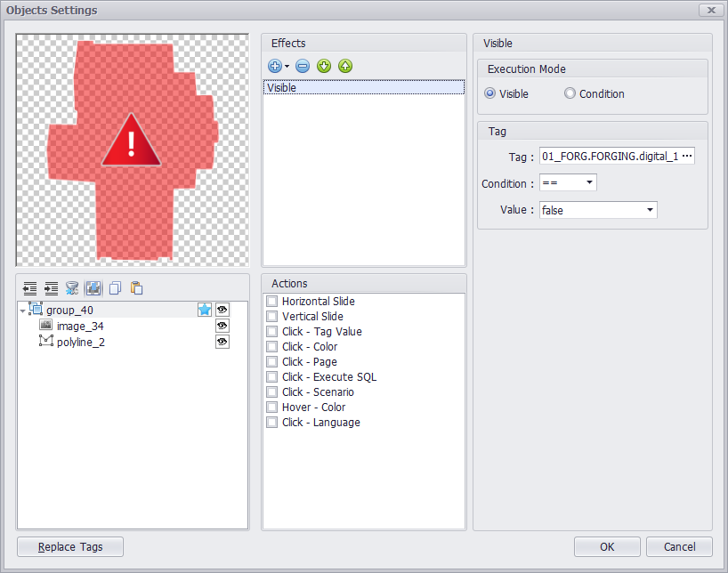
Task: Select the Condition execution mode radio button
Action: [570, 94]
